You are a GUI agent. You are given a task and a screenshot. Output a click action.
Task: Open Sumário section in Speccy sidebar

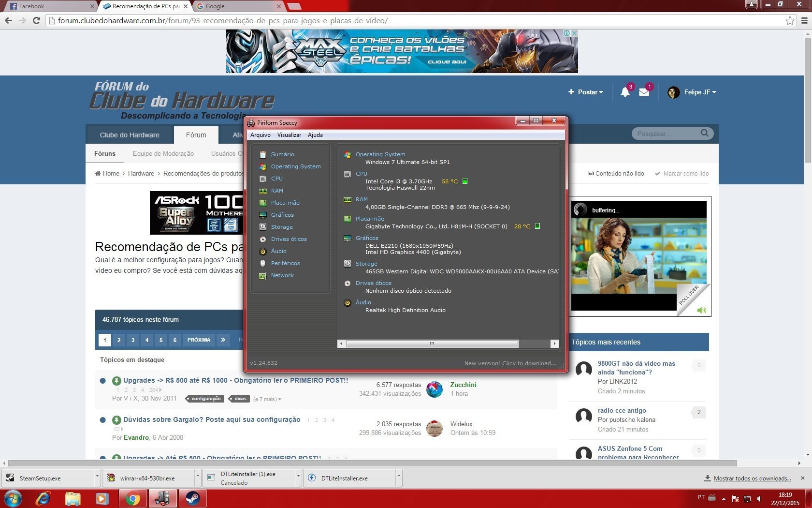[x=282, y=154]
